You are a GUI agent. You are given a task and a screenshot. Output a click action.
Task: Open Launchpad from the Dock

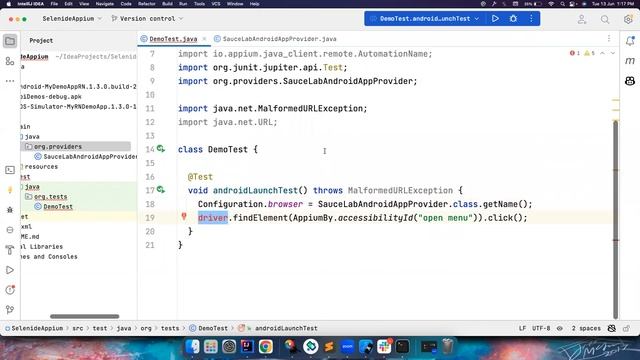click(x=211, y=347)
